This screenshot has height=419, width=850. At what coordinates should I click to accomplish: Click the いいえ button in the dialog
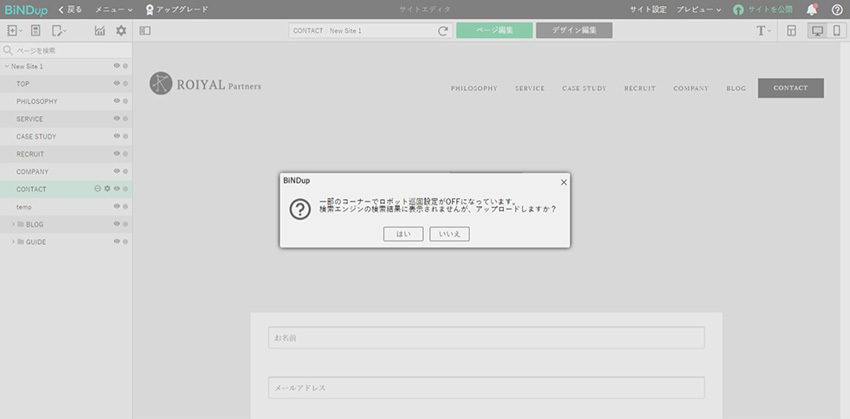point(449,233)
